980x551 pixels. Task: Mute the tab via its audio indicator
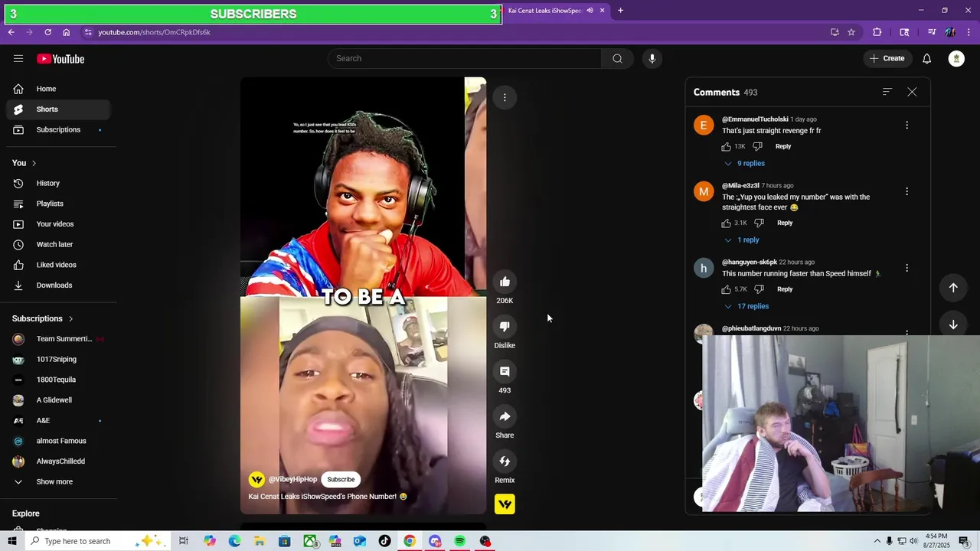[590, 11]
